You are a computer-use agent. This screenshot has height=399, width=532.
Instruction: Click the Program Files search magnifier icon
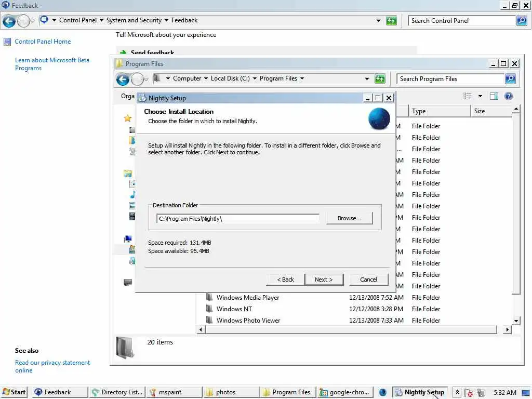[510, 79]
